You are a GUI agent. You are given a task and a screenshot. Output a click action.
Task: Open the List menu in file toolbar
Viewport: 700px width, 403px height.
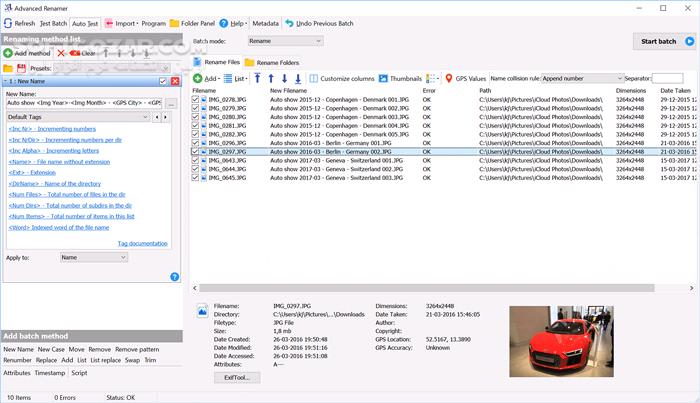(x=235, y=79)
